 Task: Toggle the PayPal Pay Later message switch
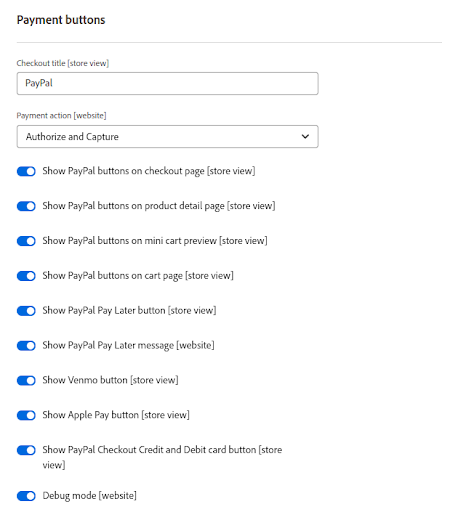coord(26,346)
